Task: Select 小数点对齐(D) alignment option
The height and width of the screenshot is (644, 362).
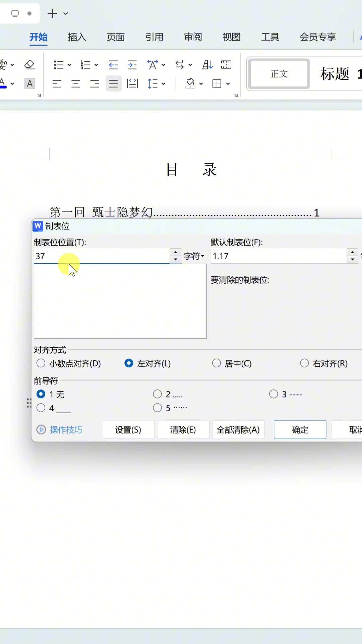Action: [69, 364]
